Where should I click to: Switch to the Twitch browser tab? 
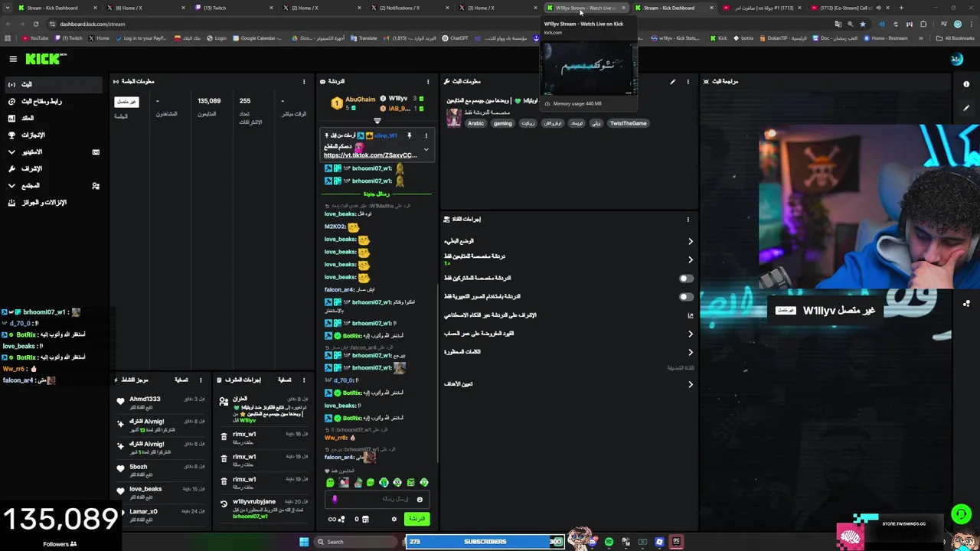tap(234, 8)
